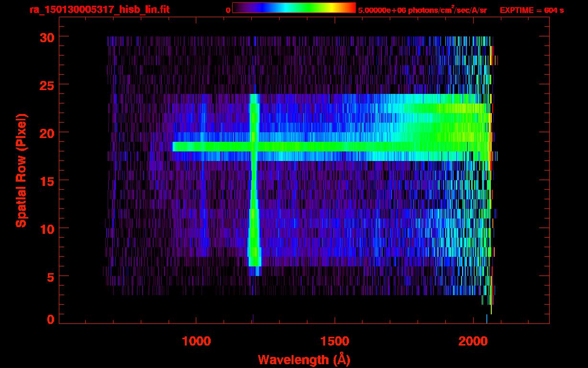Image resolution: width=588 pixels, height=368 pixels.
Task: Click the 5.00000e+06 photons color bar maximum label
Action: tap(422, 10)
